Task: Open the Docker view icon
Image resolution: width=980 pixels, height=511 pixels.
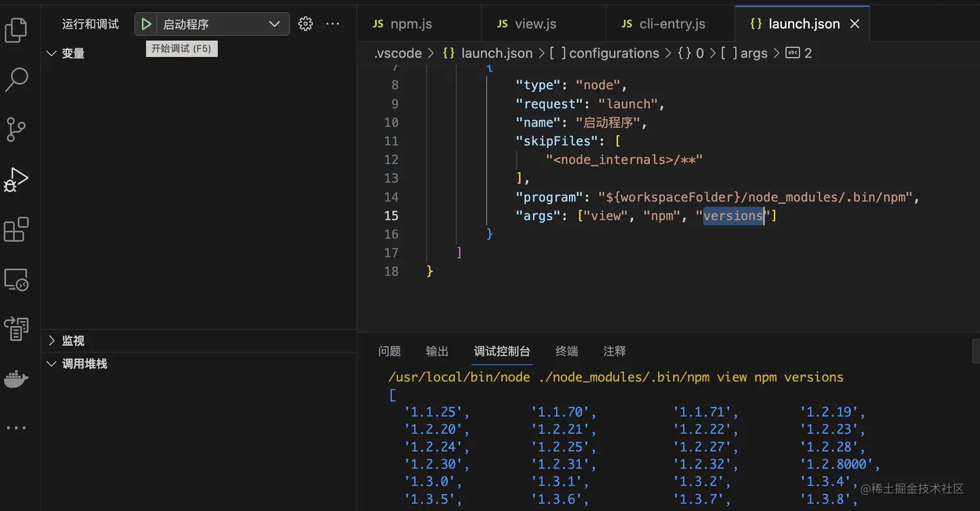Action: [x=16, y=379]
